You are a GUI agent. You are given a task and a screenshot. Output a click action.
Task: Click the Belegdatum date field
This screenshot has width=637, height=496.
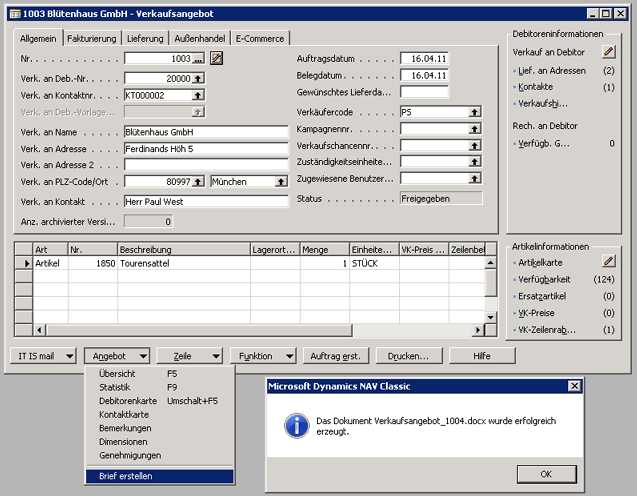point(424,75)
